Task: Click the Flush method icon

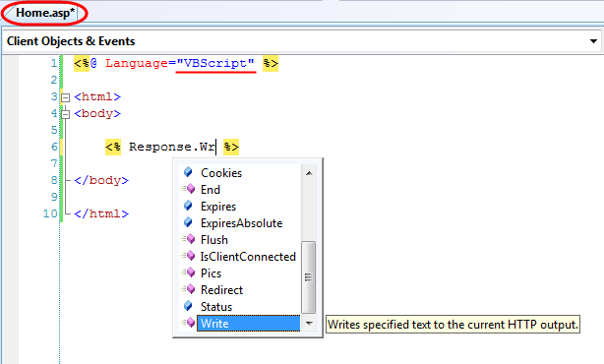Action: pos(188,239)
